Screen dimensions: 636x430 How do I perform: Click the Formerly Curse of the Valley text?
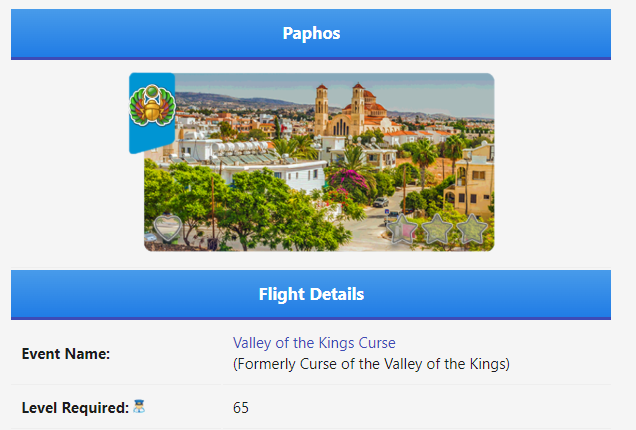coord(371,364)
